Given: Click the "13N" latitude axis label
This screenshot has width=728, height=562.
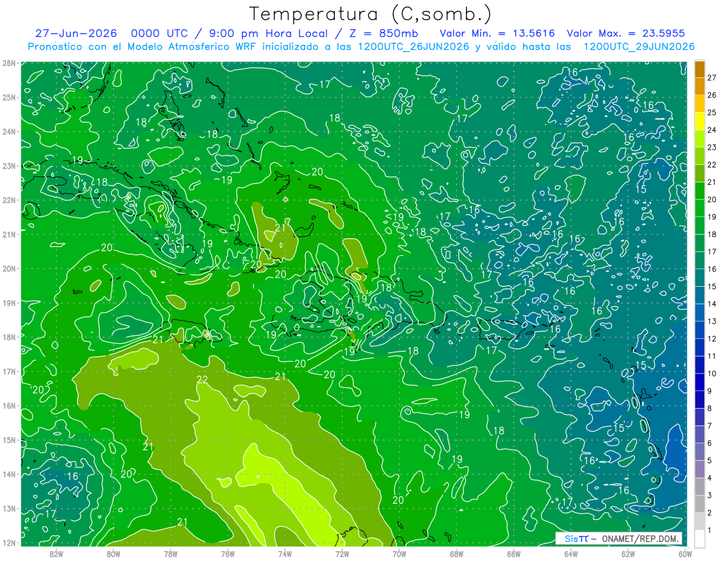Looking at the screenshot, I should pyautogui.click(x=8, y=509).
